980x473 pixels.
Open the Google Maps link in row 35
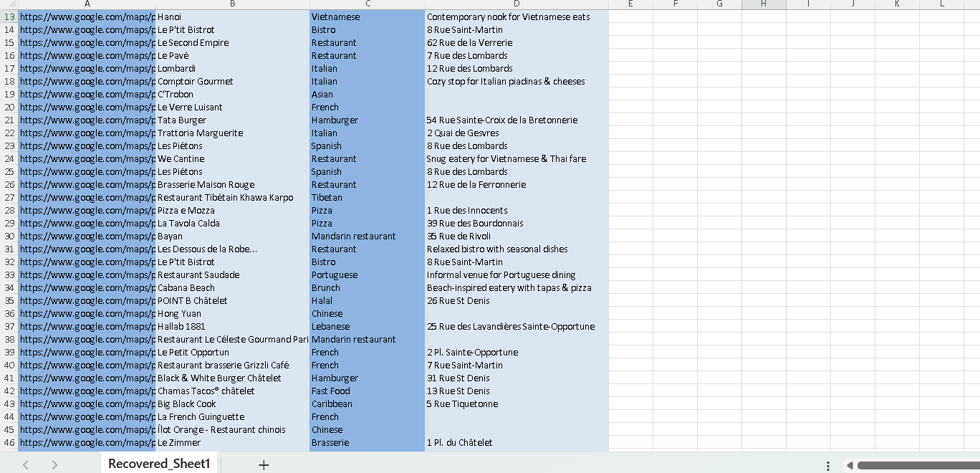(x=87, y=300)
